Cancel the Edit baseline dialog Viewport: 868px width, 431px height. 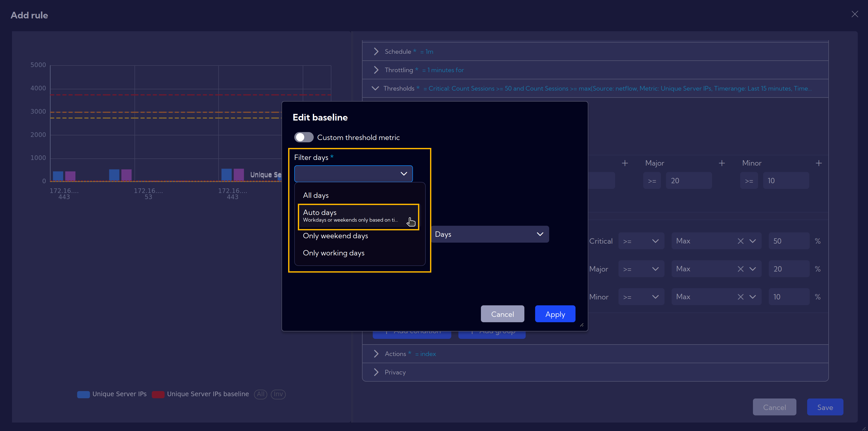[x=502, y=314]
